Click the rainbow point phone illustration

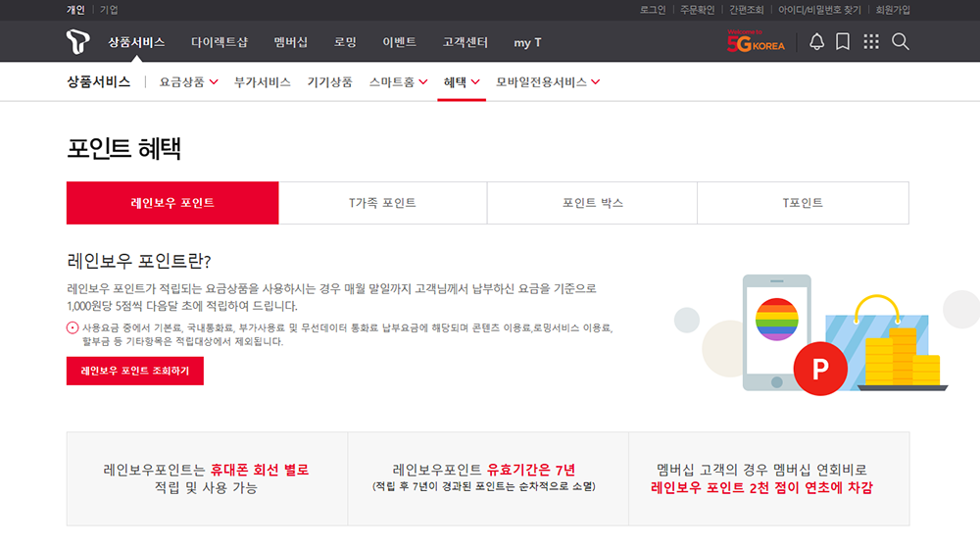(777, 332)
